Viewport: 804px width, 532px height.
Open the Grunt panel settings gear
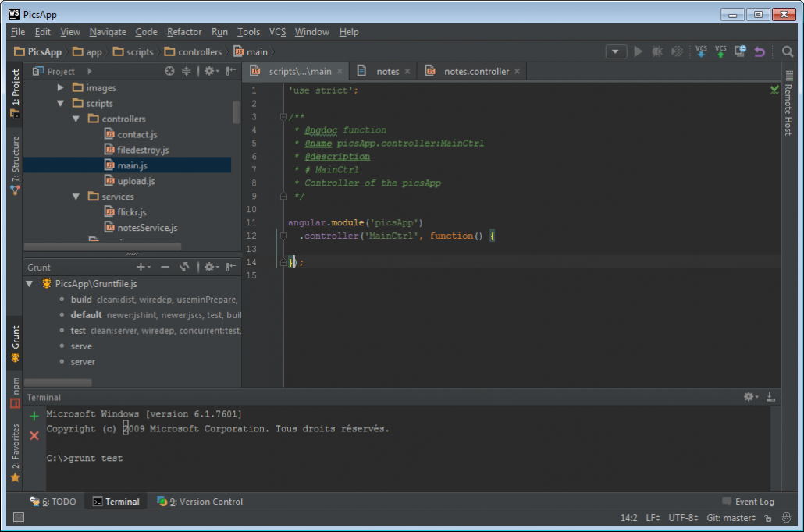(x=207, y=267)
